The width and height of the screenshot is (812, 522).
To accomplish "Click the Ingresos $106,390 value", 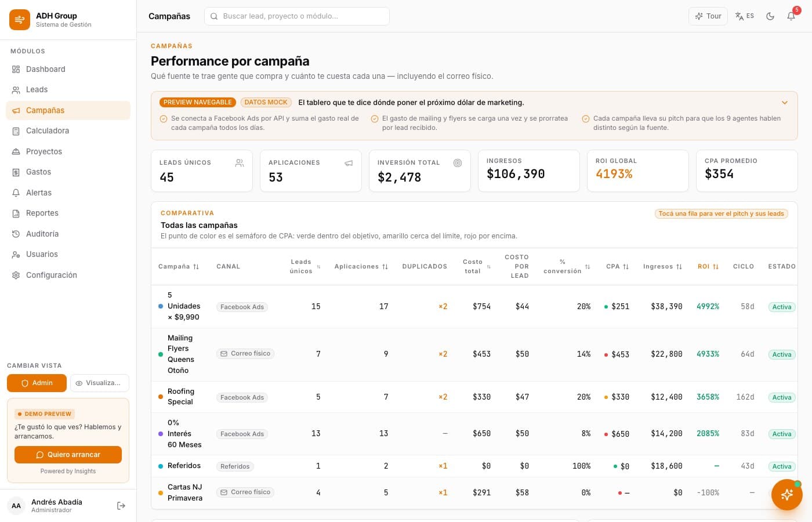I will [516, 174].
